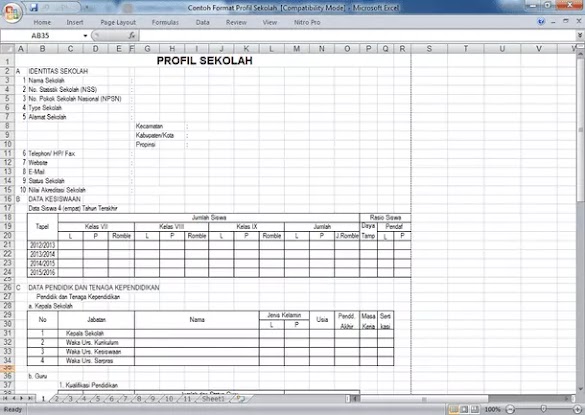Image resolution: width=585 pixels, height=415 pixels.
Task: Click the Zoom In plus button
Action: click(577, 409)
